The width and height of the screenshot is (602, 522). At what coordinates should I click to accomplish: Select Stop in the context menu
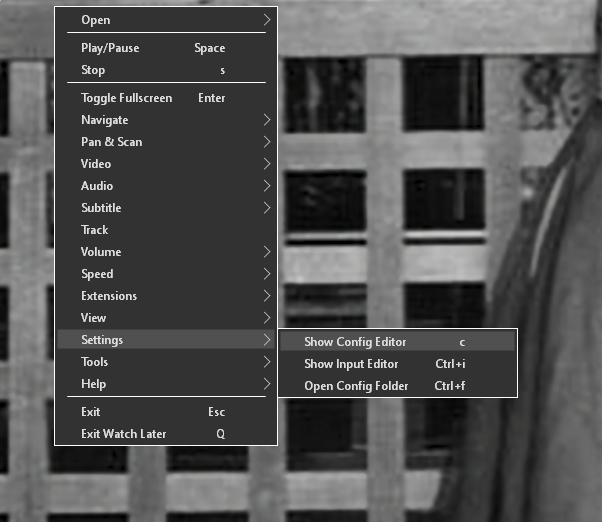click(x=166, y=70)
